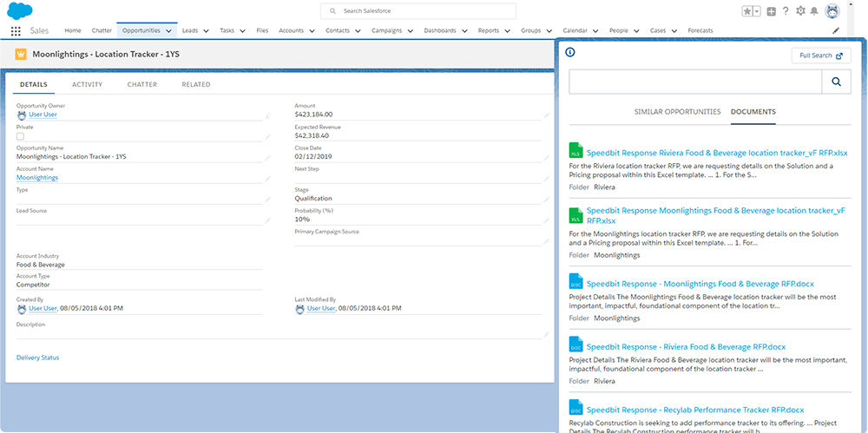Click the opportunity crown icon in header
This screenshot has height=433, width=868.
pyautogui.click(x=21, y=55)
